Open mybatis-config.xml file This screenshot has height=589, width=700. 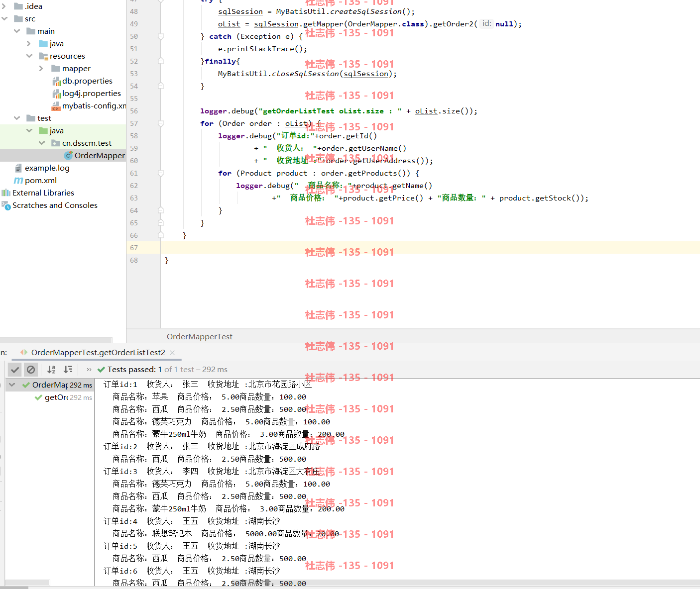click(x=94, y=106)
